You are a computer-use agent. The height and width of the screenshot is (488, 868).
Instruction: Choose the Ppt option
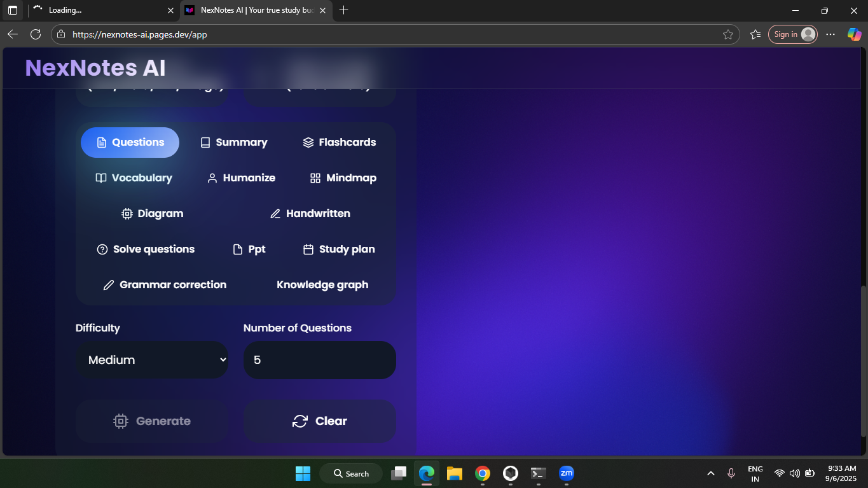(x=249, y=249)
